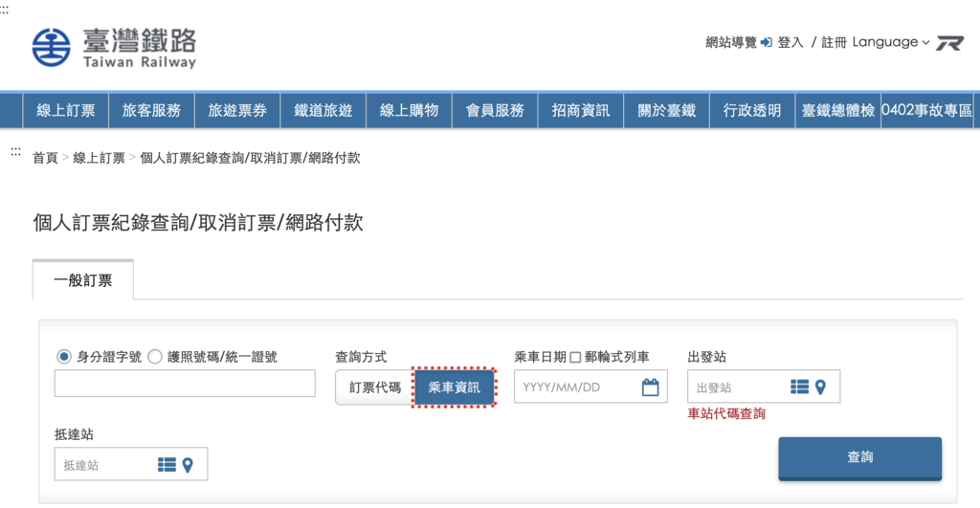Click the accesskey ::: marker beside breadcrumb
The image size is (980, 508).
15,152
